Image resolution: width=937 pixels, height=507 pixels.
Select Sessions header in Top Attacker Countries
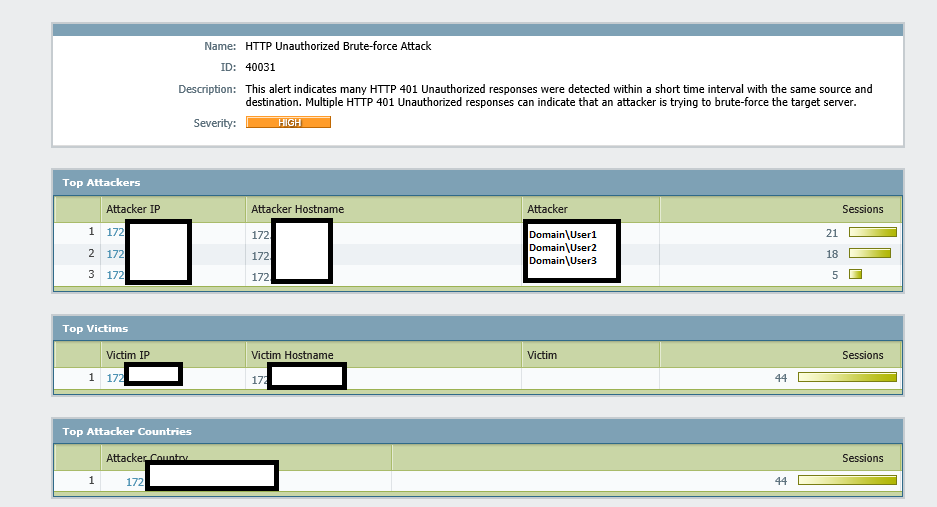[x=862, y=458]
